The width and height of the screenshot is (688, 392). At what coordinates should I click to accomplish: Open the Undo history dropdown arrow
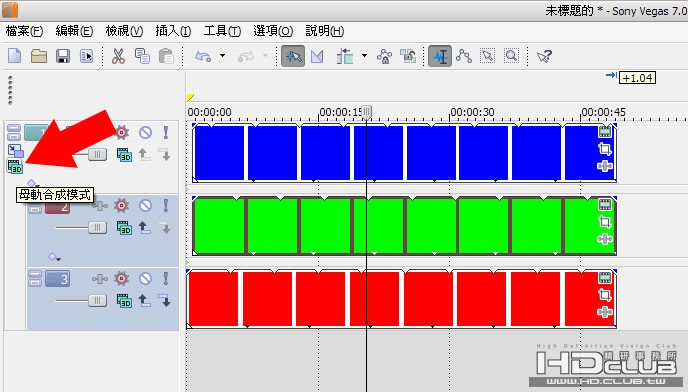coord(222,56)
